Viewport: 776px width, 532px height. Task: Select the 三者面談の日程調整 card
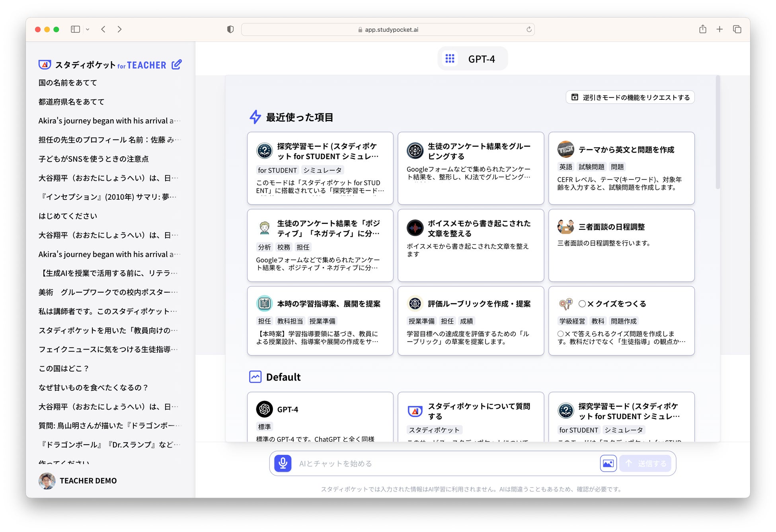[x=621, y=245]
